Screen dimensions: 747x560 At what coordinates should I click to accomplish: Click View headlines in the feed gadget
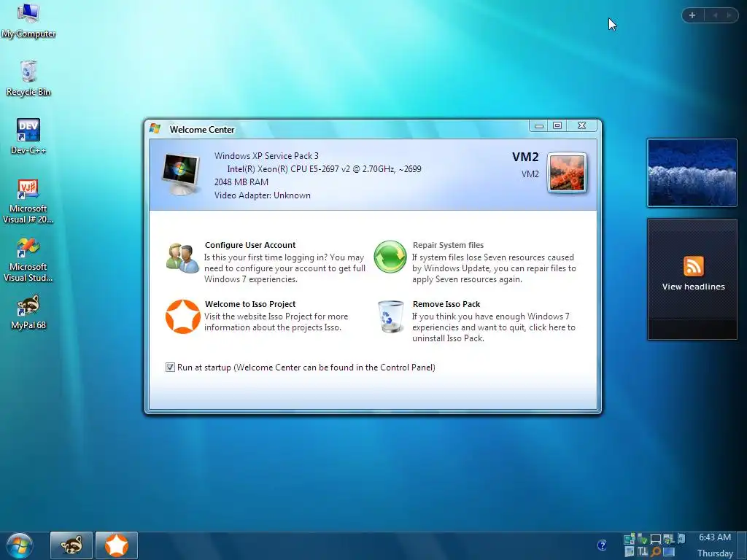[693, 287]
